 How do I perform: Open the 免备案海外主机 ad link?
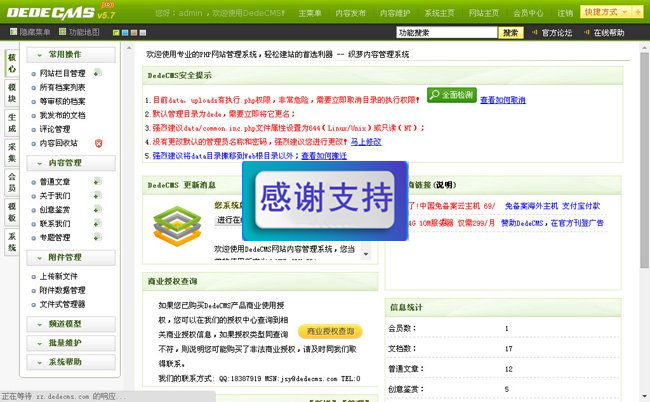click(531, 206)
